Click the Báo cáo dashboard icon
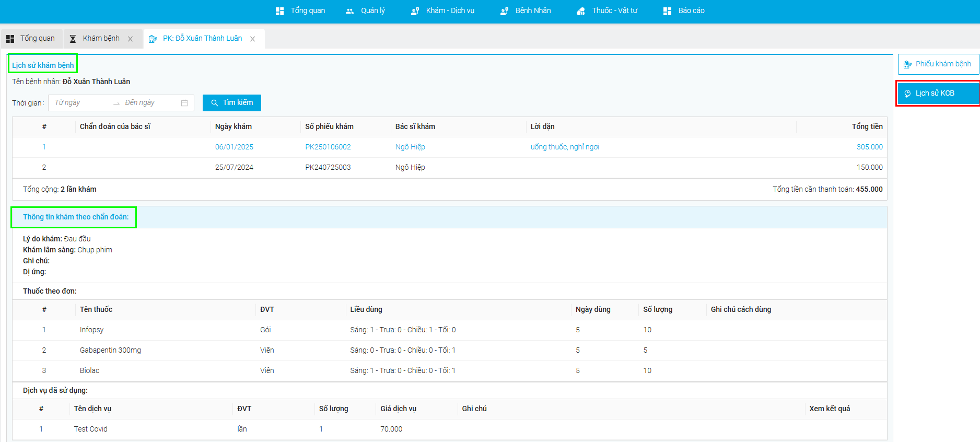 [667, 11]
